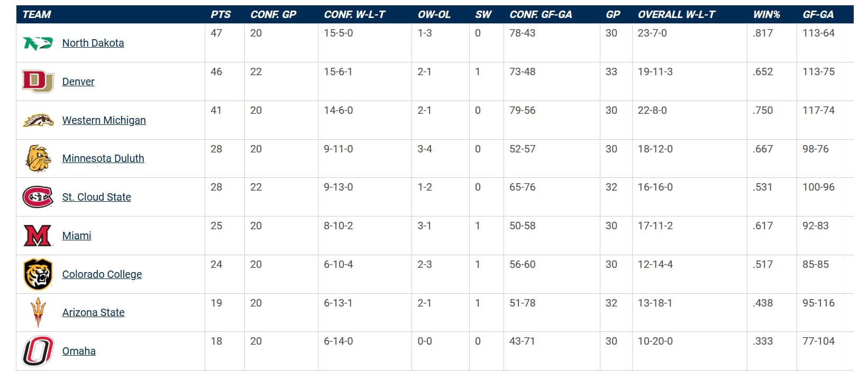The height and width of the screenshot is (378, 868).
Task: Click the WIN% column header
Action: point(766,14)
